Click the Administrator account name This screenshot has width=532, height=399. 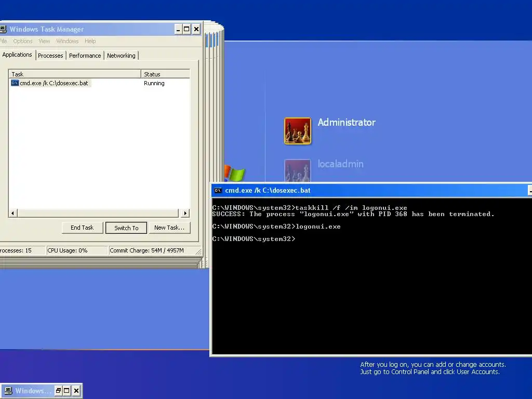tap(347, 123)
